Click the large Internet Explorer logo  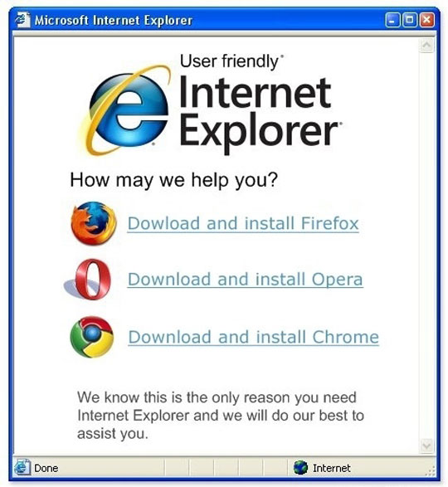point(126,110)
